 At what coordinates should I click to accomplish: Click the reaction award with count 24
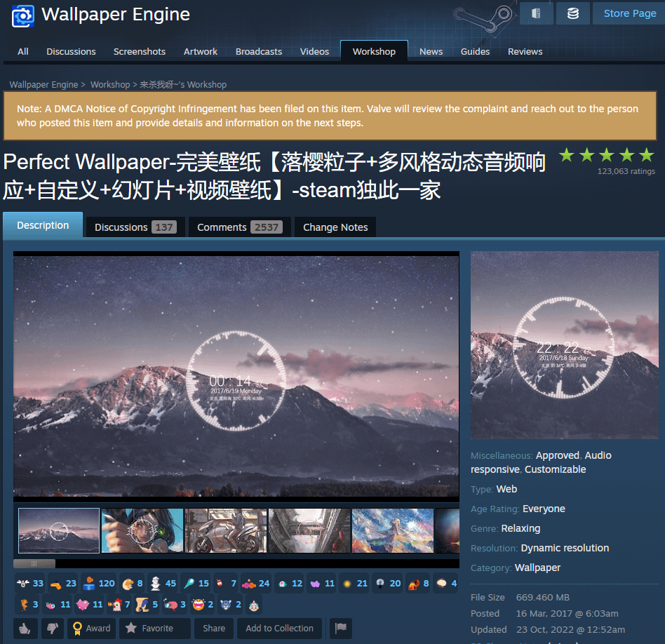[x=256, y=584]
